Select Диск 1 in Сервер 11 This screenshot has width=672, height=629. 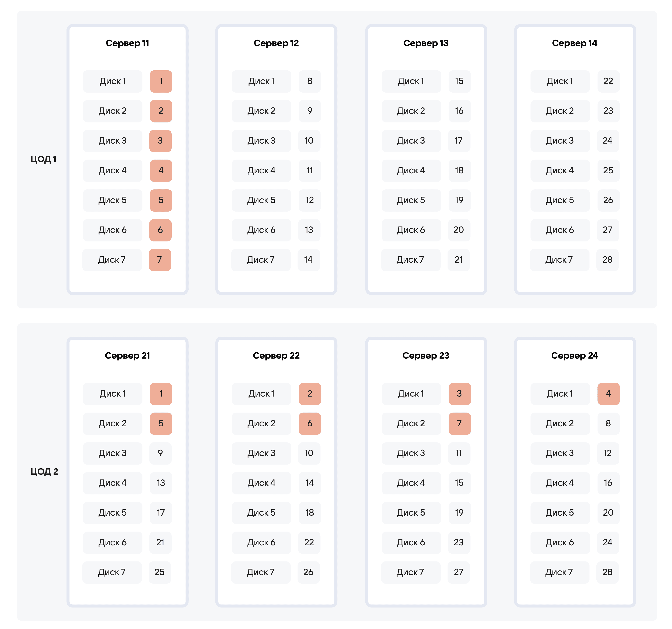(113, 82)
